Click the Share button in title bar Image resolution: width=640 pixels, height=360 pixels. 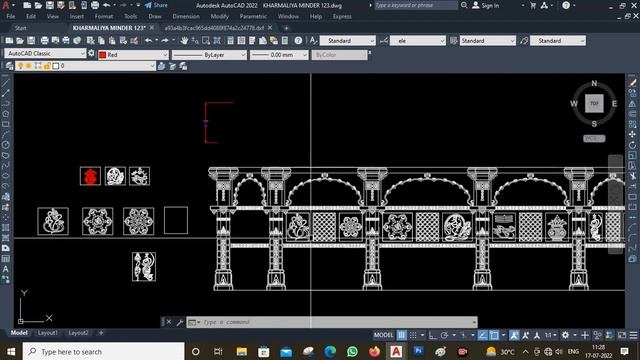[x=156, y=5]
